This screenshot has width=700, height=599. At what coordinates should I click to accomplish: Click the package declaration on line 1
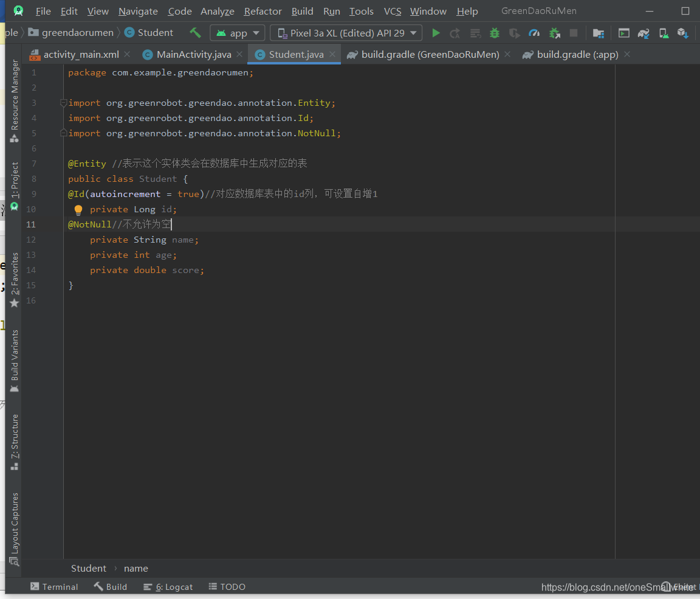coord(160,72)
